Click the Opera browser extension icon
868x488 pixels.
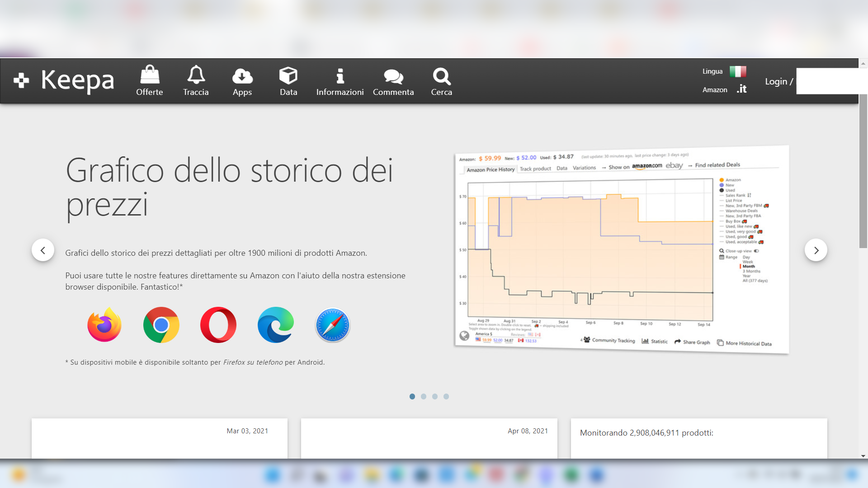(218, 325)
